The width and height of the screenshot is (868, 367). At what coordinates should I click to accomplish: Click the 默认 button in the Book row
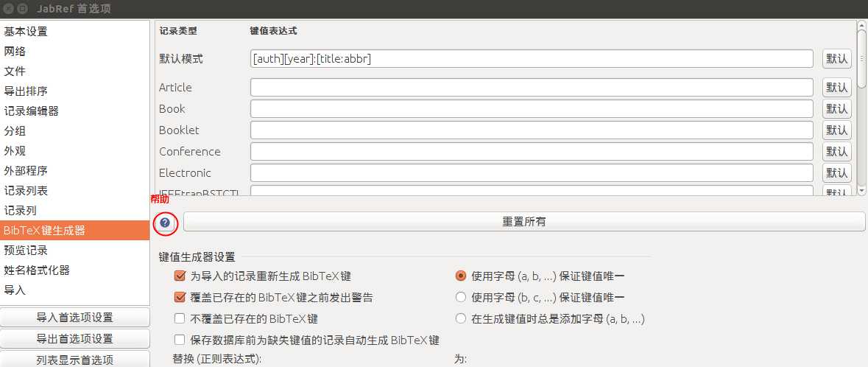coord(836,108)
